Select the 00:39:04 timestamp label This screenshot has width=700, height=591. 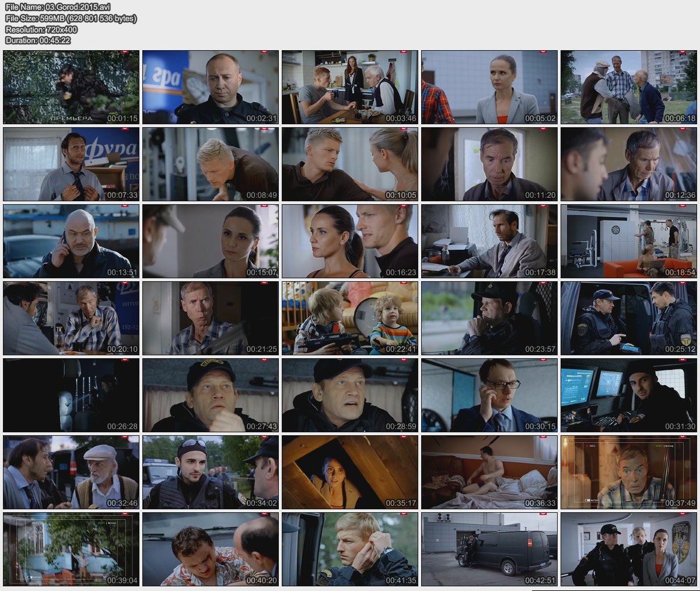click(122, 580)
